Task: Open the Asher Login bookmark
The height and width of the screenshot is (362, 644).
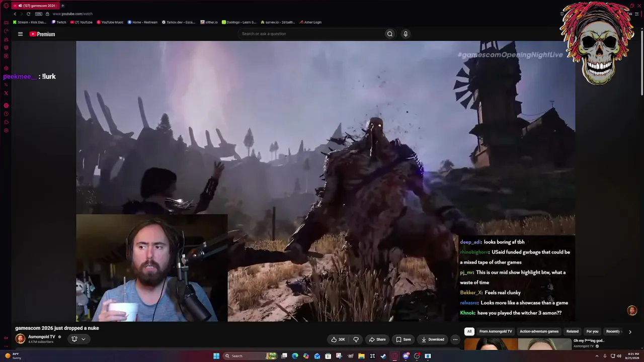Action: click(310, 22)
